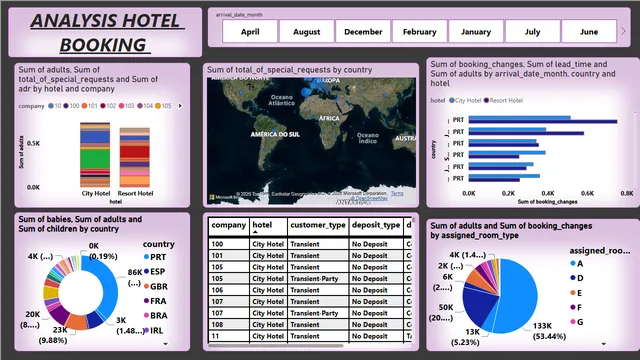Select ESP in donut chart legend
This screenshot has height=360, width=640.
click(x=154, y=271)
